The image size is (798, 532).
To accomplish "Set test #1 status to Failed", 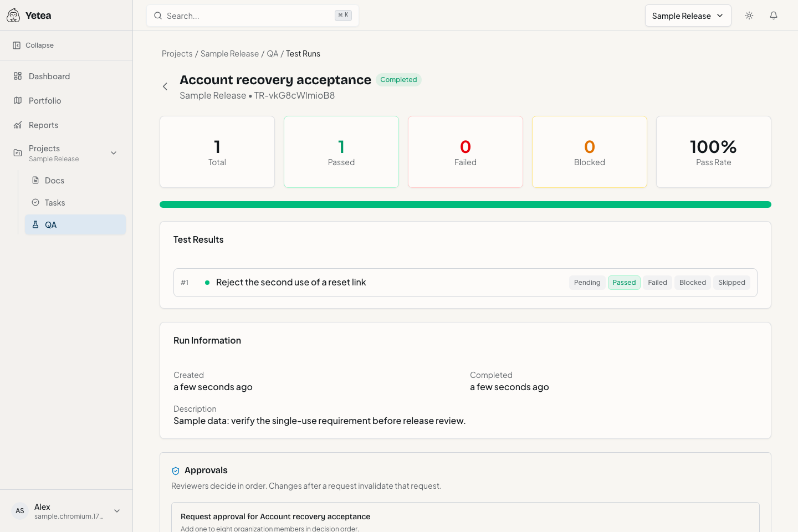I will 657,283.
